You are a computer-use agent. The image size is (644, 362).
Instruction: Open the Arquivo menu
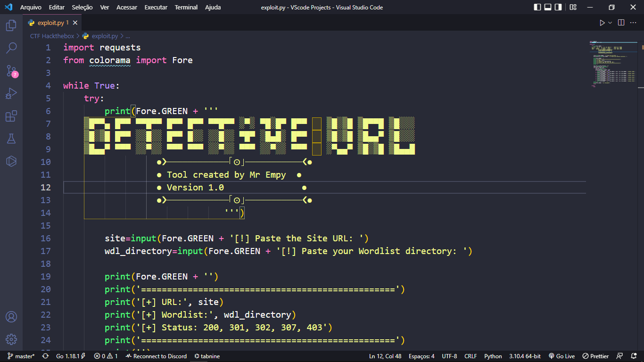tap(31, 7)
